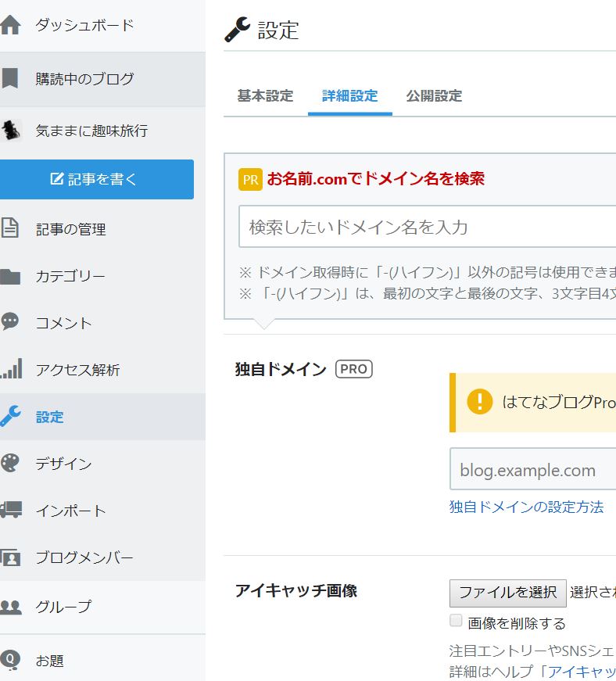616x681 pixels.
Task: Select the 詳細設定 tab
Action: tap(347, 96)
